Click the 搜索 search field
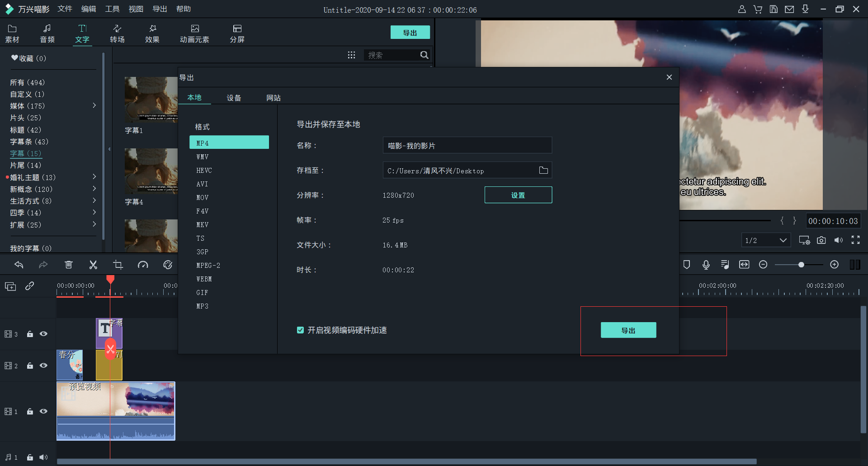Image resolution: width=868 pixels, height=466 pixels. (392, 55)
